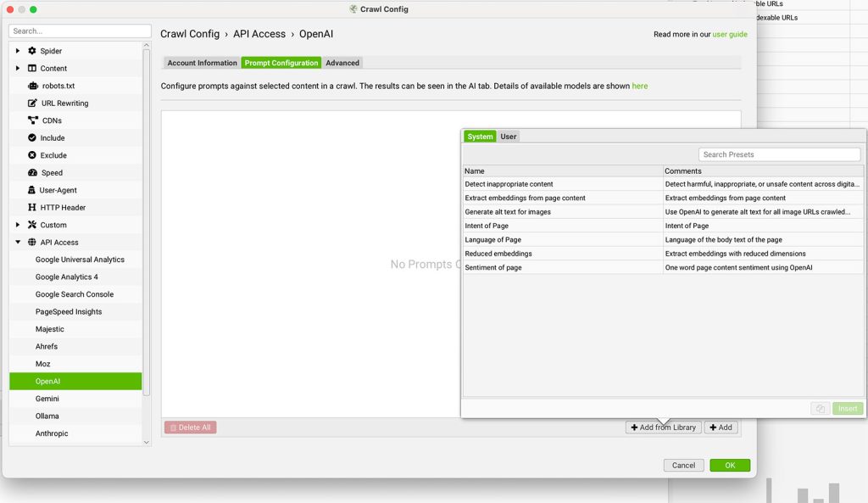The height and width of the screenshot is (503, 868).
Task: Select OpenAI in sidebar
Action: tap(75, 381)
